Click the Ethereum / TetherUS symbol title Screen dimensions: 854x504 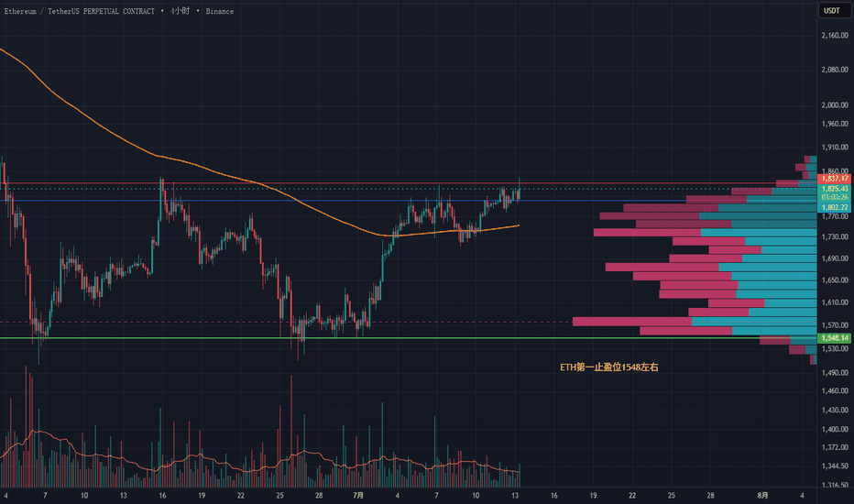80,11
